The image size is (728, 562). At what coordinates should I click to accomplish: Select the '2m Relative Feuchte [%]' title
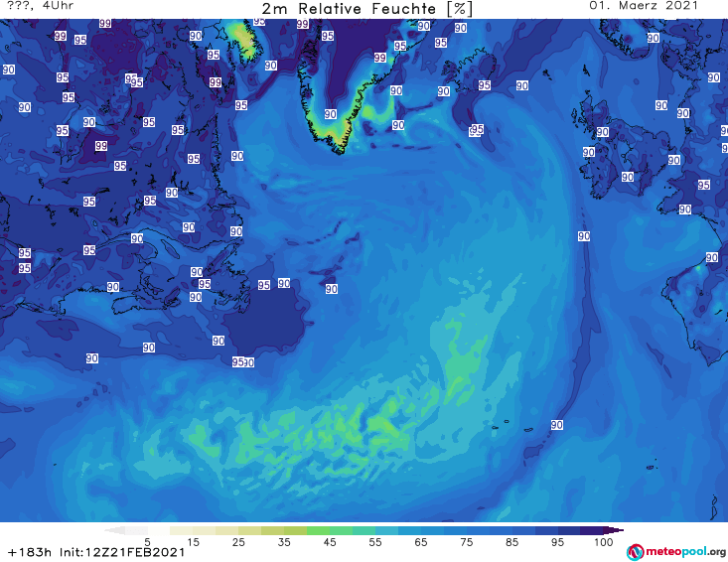click(x=367, y=9)
